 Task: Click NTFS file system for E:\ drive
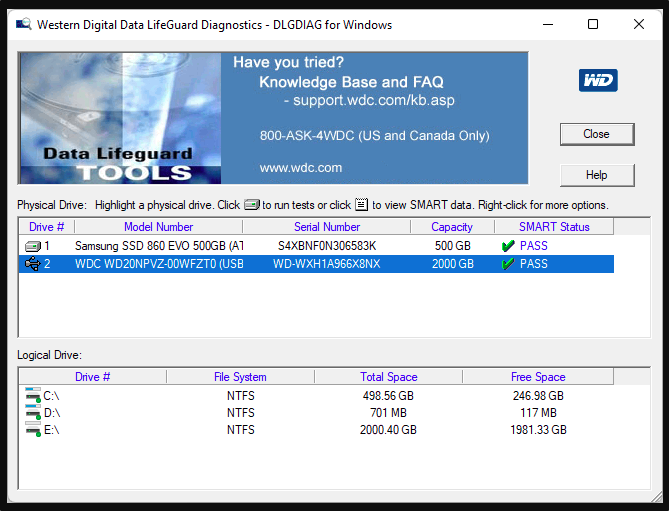(241, 430)
